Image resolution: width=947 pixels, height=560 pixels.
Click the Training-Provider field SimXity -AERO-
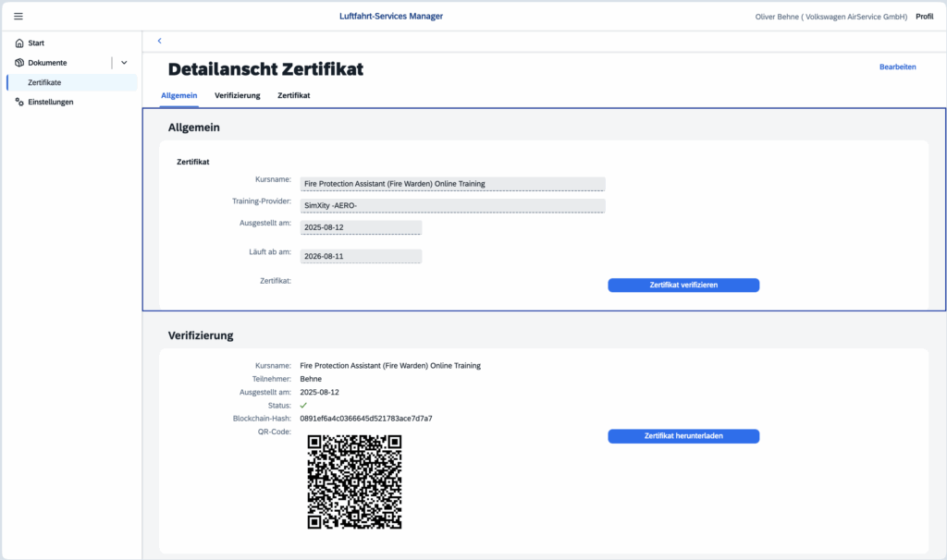point(452,206)
